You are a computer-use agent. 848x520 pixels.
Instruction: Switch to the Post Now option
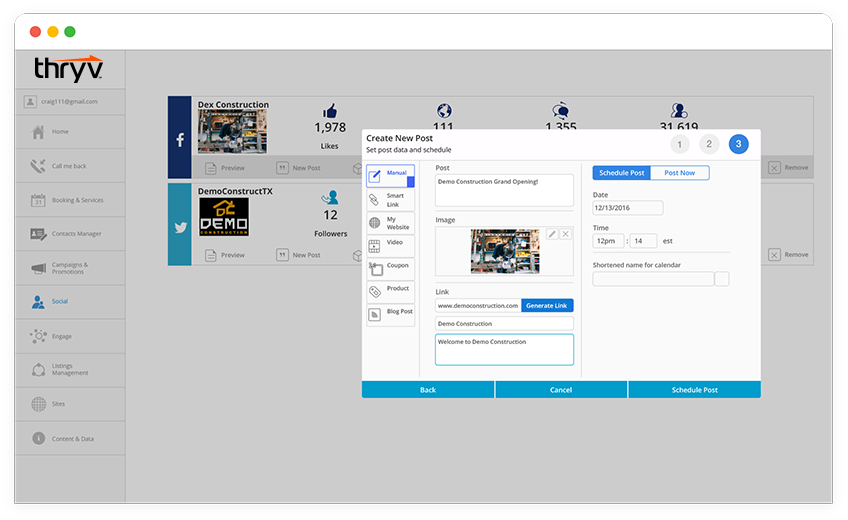pyautogui.click(x=679, y=173)
